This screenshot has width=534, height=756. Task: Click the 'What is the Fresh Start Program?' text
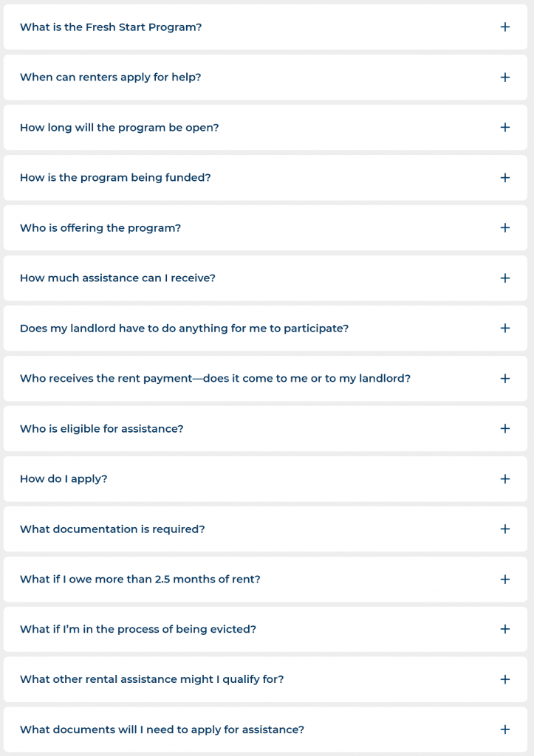click(111, 27)
